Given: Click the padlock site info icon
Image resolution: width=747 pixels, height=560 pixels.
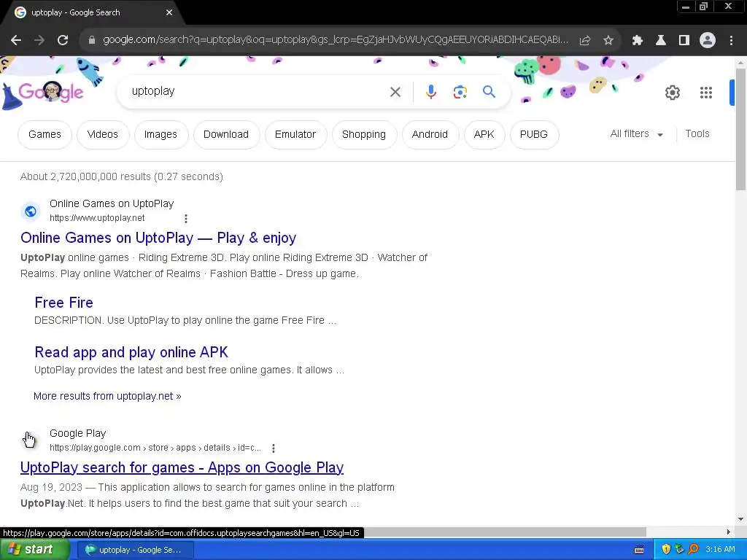Looking at the screenshot, I should click(92, 41).
